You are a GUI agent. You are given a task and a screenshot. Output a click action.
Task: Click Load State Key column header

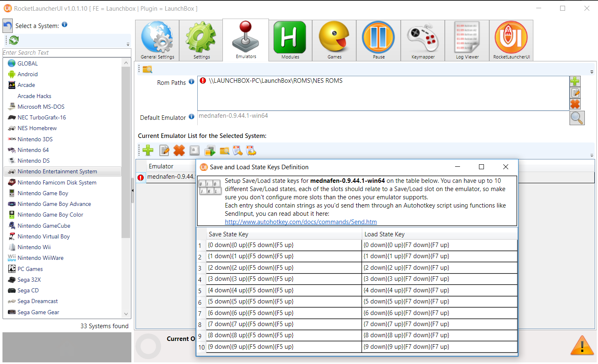tap(439, 234)
